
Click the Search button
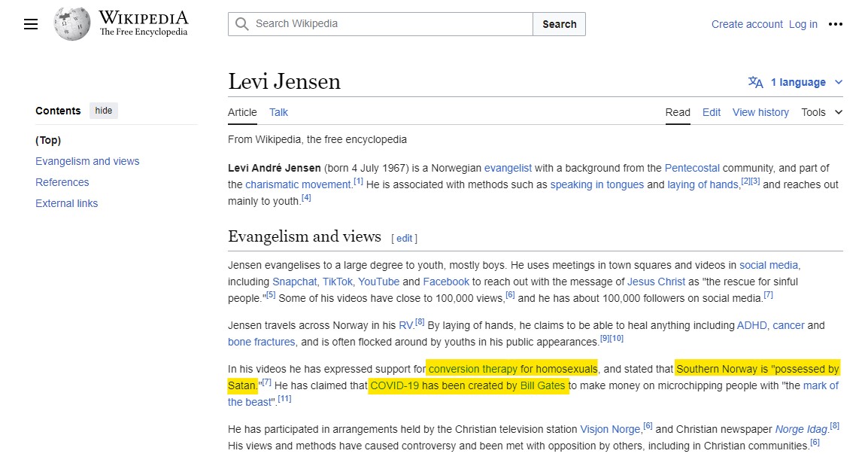pos(559,24)
